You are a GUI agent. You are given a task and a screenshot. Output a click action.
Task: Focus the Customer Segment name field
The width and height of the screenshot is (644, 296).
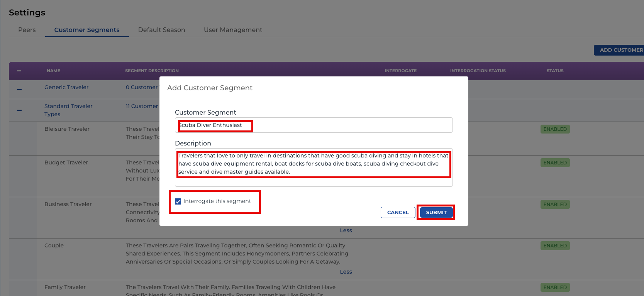[314, 125]
